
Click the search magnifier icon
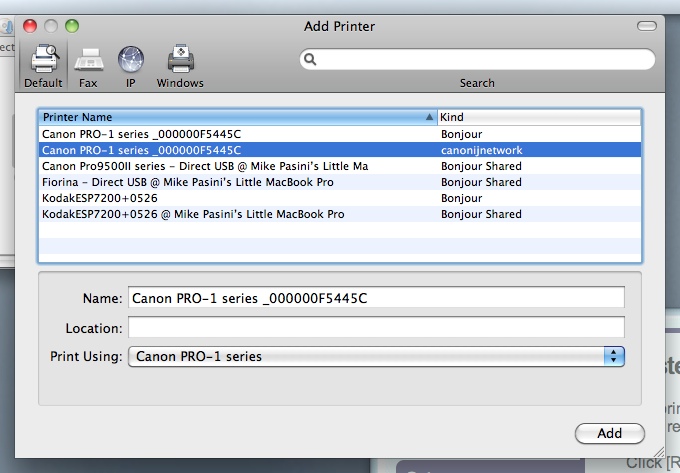click(311, 60)
